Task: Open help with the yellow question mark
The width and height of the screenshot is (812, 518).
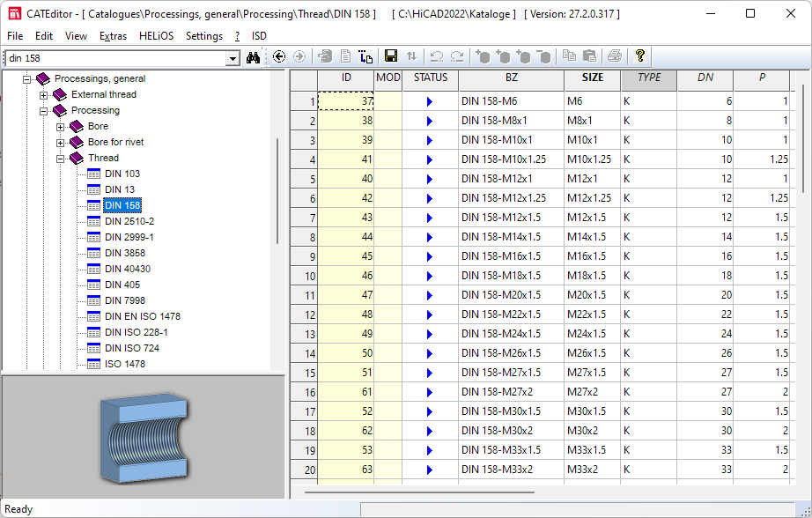Action: pos(640,56)
